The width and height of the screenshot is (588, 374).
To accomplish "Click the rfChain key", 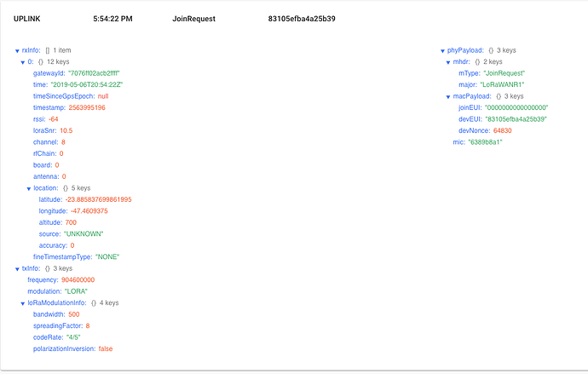I will tap(44, 153).
